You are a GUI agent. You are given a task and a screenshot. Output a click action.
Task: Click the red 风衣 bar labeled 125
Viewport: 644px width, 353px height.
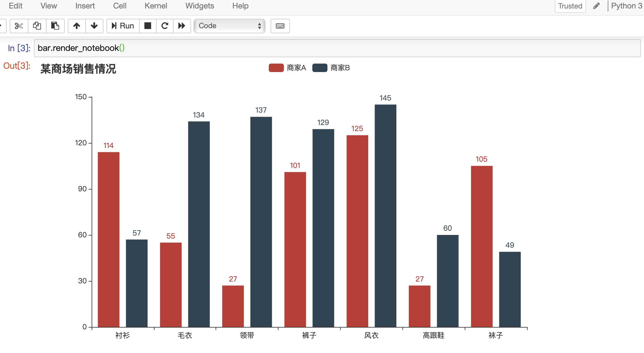coord(357,231)
